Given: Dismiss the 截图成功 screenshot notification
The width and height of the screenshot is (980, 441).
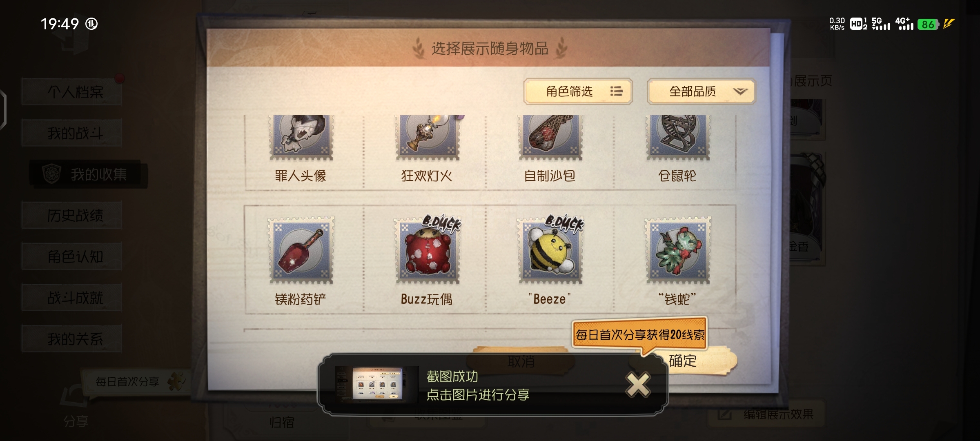Looking at the screenshot, I should [638, 385].
